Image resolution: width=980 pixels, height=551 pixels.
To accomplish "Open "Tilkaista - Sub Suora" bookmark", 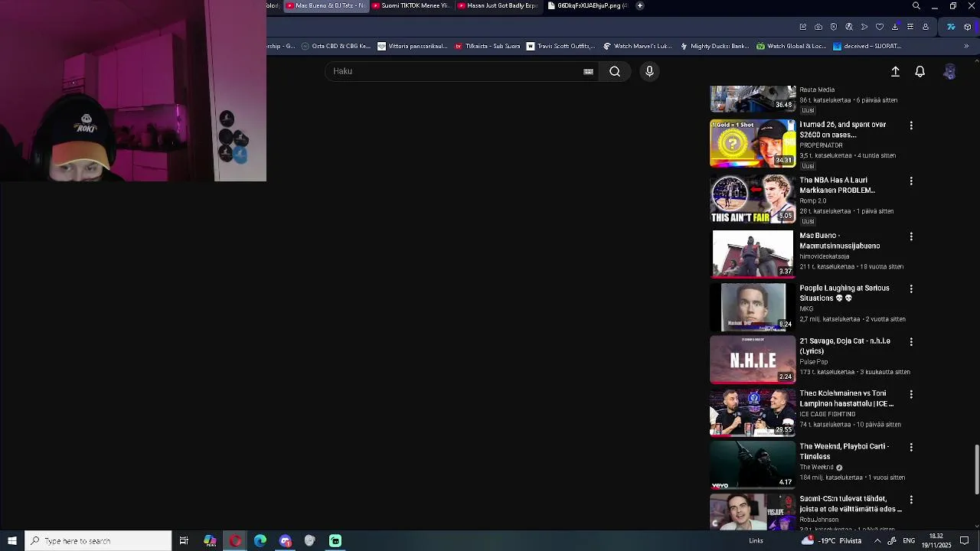I will click(x=487, y=46).
